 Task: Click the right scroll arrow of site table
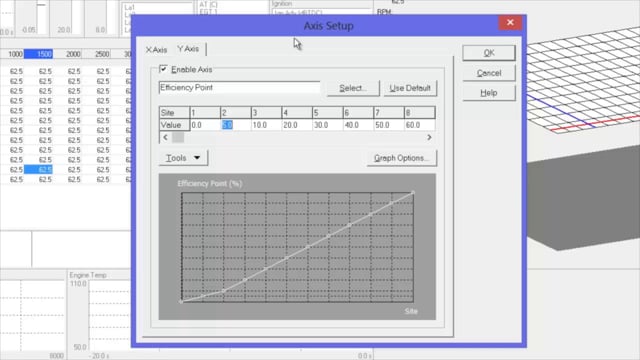click(429, 138)
